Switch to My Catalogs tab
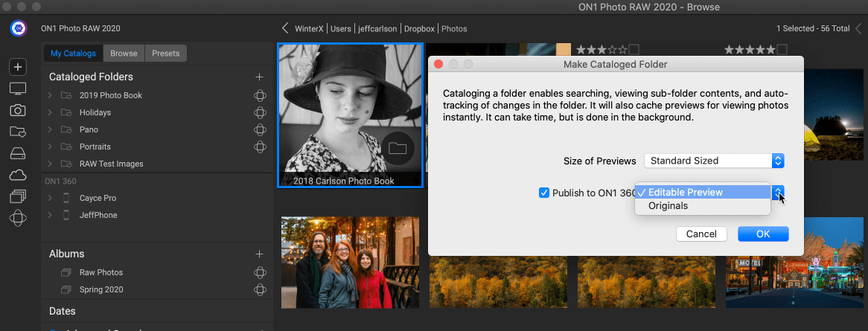This screenshot has height=331, width=868. point(73,53)
